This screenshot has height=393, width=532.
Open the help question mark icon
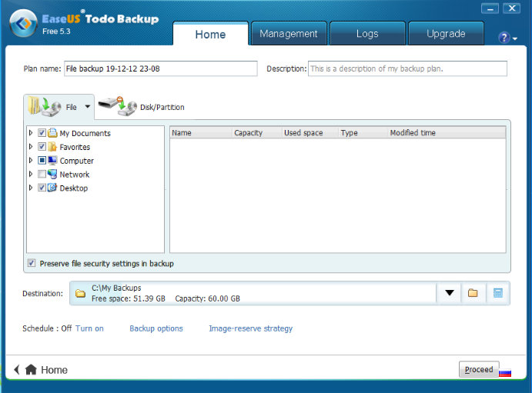(504, 37)
